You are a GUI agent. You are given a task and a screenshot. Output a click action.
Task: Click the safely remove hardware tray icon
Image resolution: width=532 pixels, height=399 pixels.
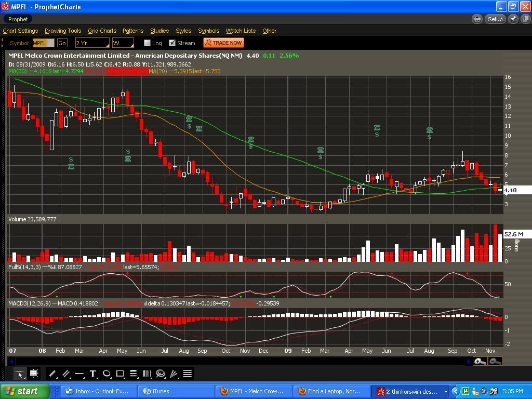point(493,391)
